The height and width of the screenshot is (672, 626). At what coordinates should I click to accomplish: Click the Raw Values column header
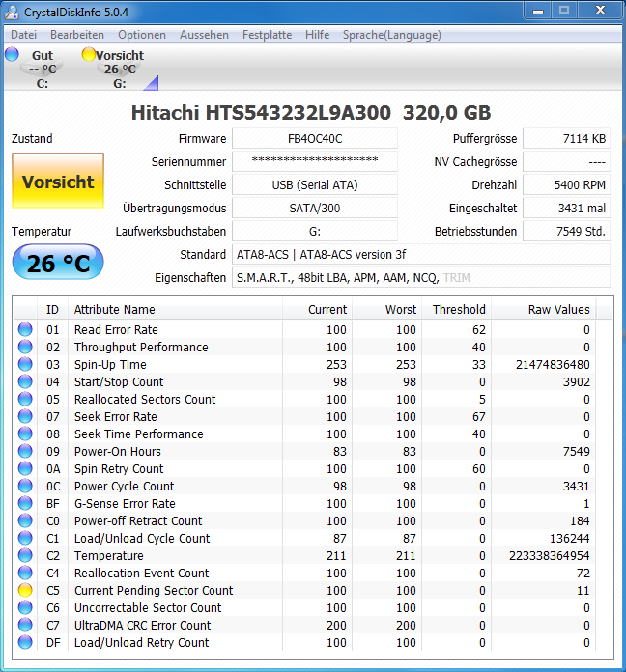tap(543, 309)
